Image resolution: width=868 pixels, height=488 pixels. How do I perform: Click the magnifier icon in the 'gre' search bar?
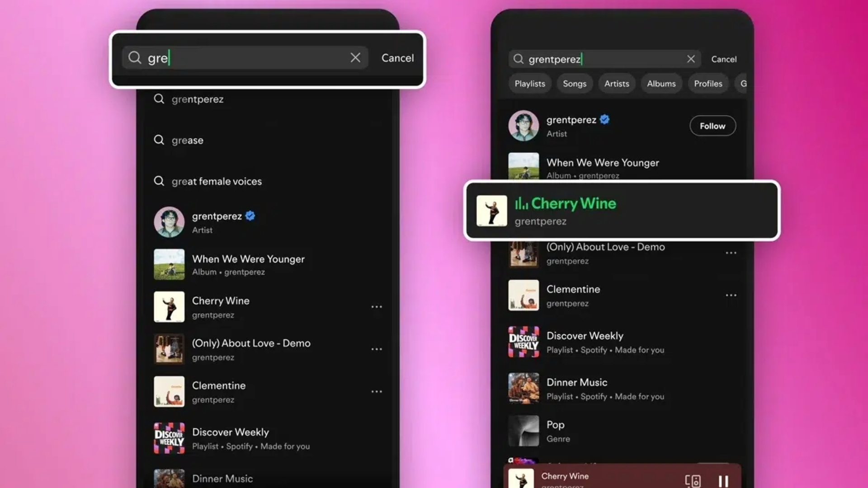coord(134,58)
